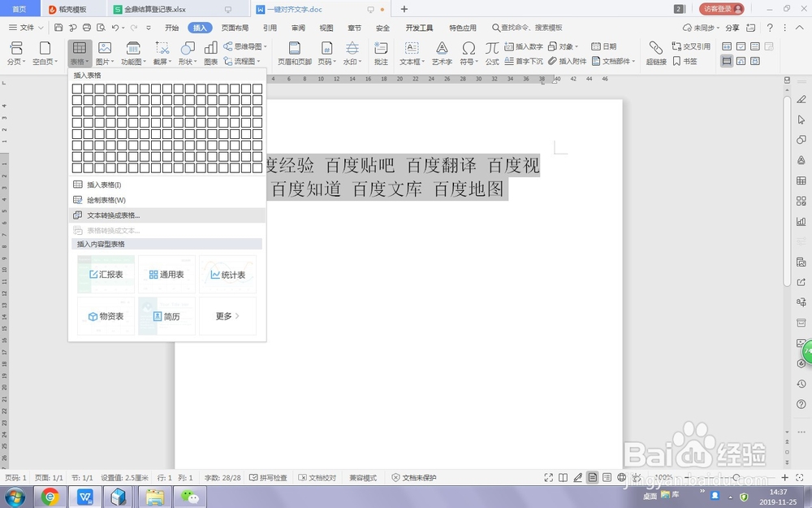Toggle page view mode in status bar
The width and height of the screenshot is (812, 508).
click(x=593, y=477)
